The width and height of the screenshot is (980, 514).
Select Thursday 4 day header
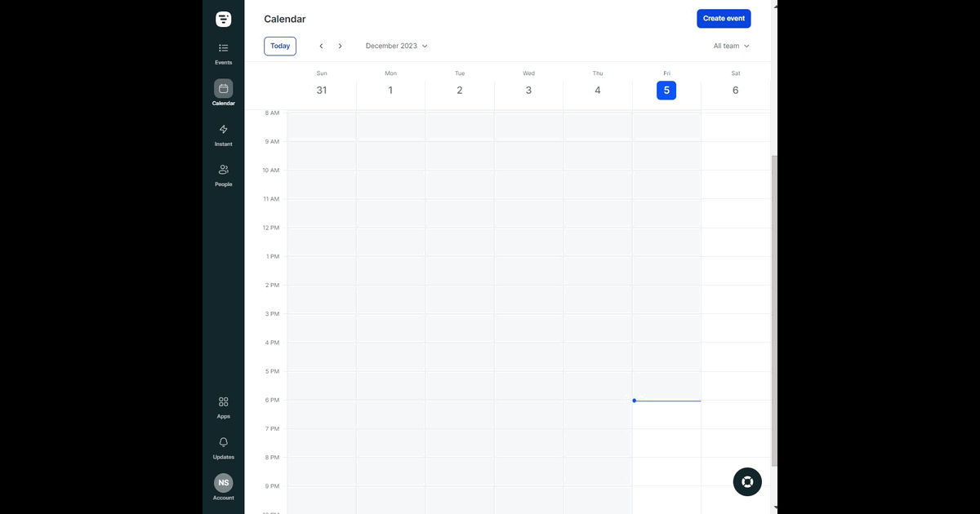point(598,84)
